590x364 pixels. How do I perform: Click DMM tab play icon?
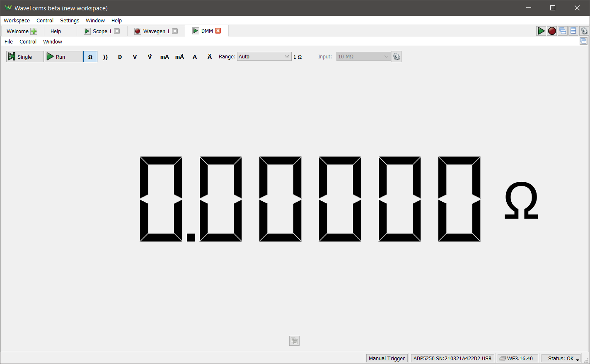pos(196,31)
